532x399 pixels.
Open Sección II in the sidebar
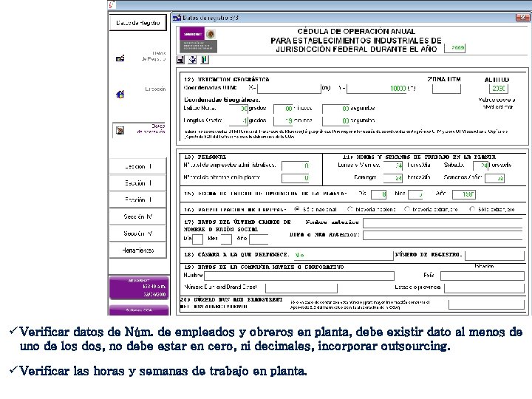coord(137,183)
